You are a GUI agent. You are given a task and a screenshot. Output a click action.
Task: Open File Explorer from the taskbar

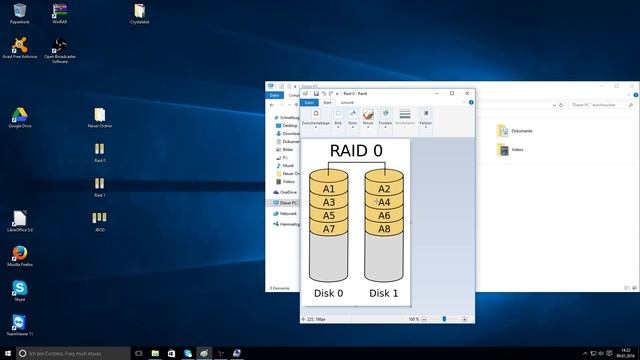(155, 353)
